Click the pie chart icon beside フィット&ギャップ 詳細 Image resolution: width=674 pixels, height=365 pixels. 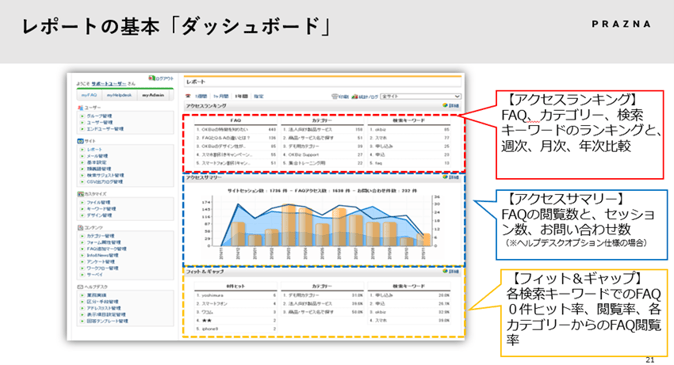(445, 271)
